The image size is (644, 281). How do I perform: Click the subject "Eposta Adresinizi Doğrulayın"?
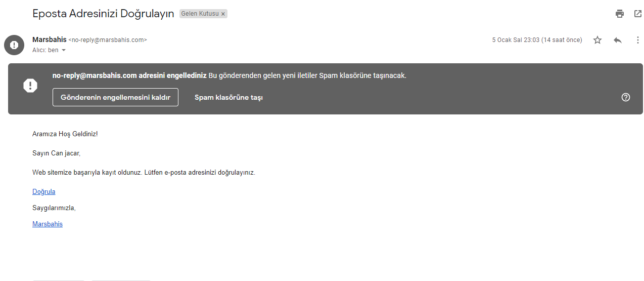pyautogui.click(x=104, y=14)
